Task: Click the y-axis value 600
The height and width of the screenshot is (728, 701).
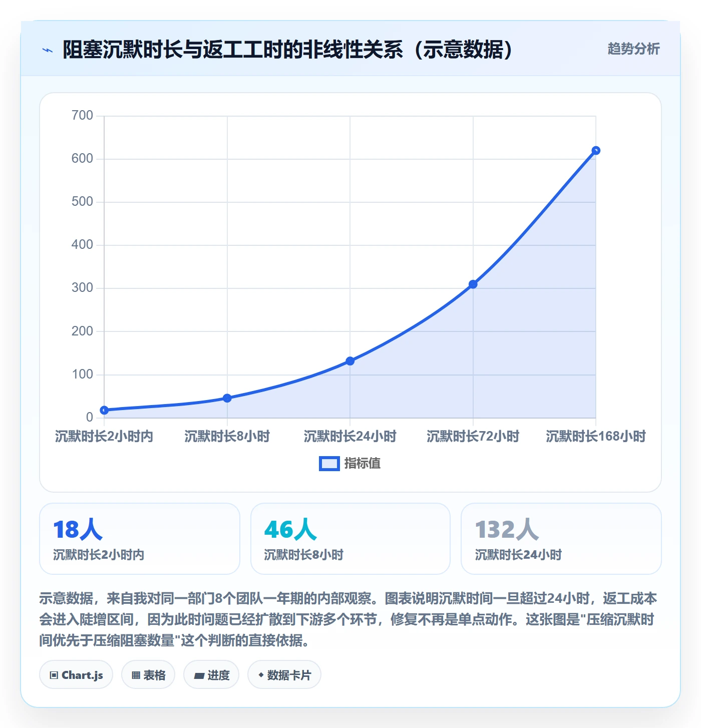Action: pyautogui.click(x=82, y=159)
